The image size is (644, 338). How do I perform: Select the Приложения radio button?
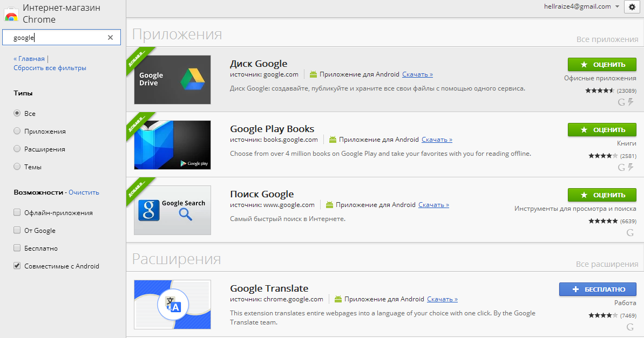point(17,131)
